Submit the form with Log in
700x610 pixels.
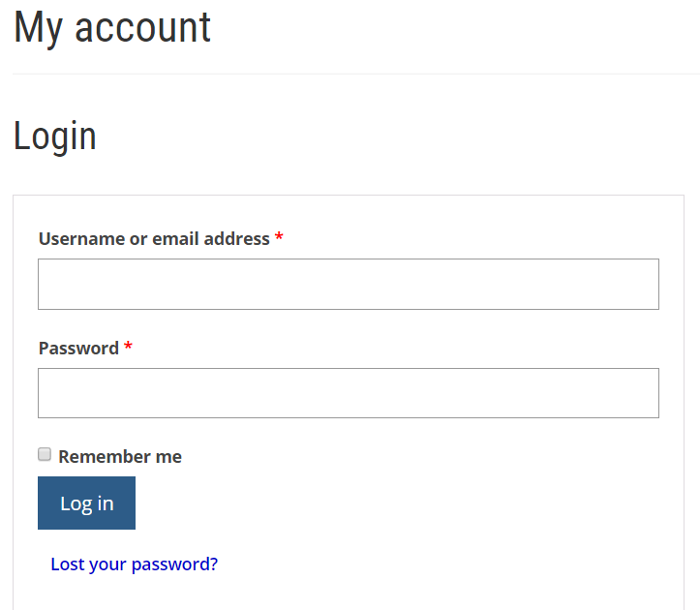point(86,503)
